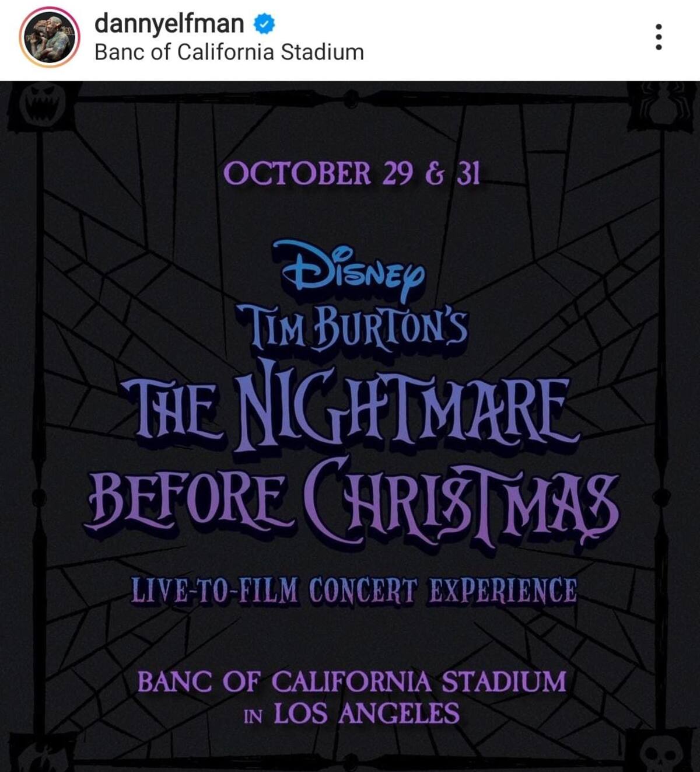
Task: Click the skull icon in poster's bottom-right corner
Action: point(661,753)
